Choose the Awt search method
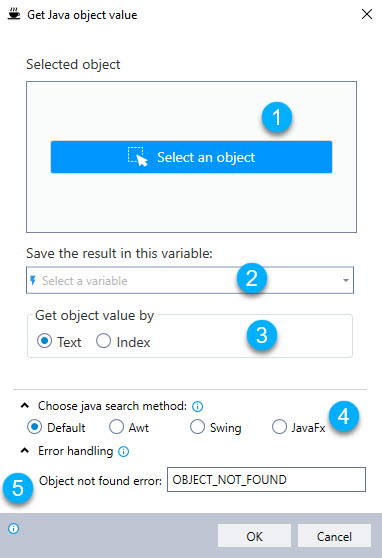This screenshot has height=558, width=382. click(x=129, y=427)
